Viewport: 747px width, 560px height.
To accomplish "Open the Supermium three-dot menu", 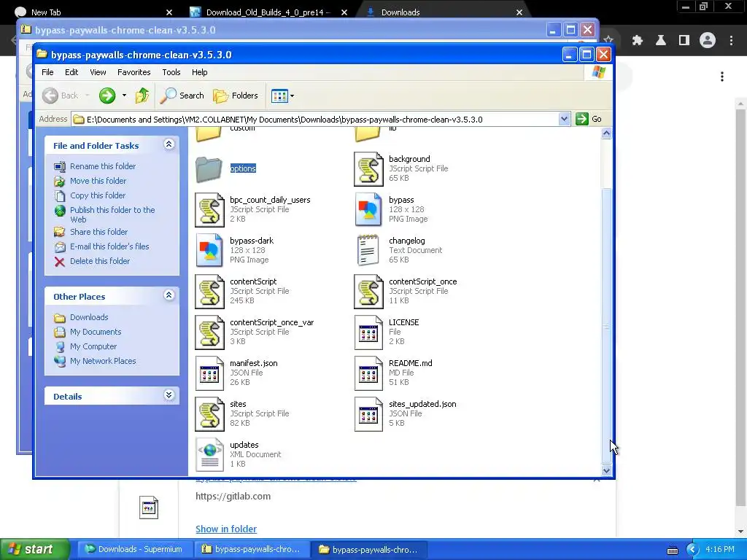I will coord(731,41).
